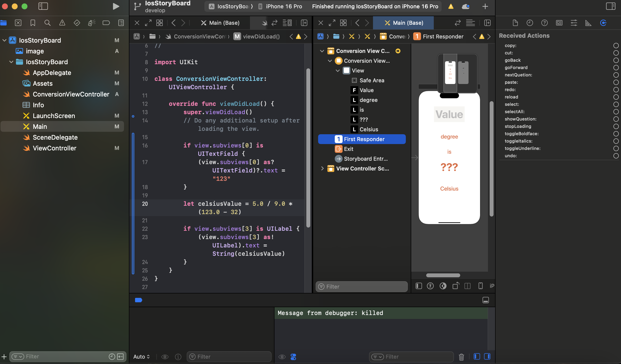Open the Auto variables scope dropdown
The height and width of the screenshot is (364, 621).
[141, 357]
